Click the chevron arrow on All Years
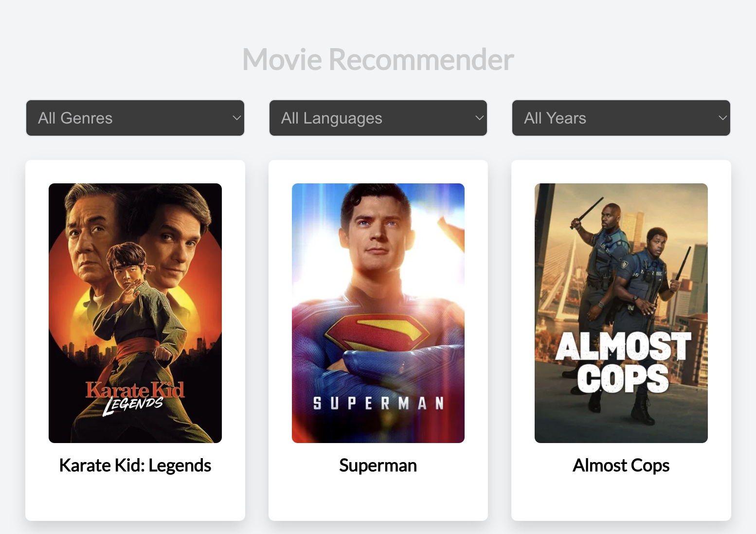This screenshot has width=756, height=534. point(722,118)
